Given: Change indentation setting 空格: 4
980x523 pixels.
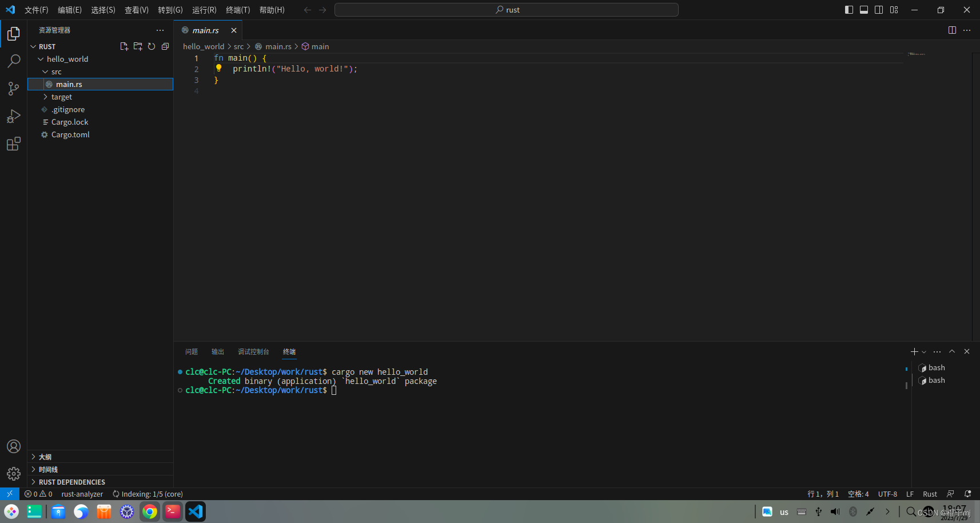Looking at the screenshot, I should click(x=858, y=494).
